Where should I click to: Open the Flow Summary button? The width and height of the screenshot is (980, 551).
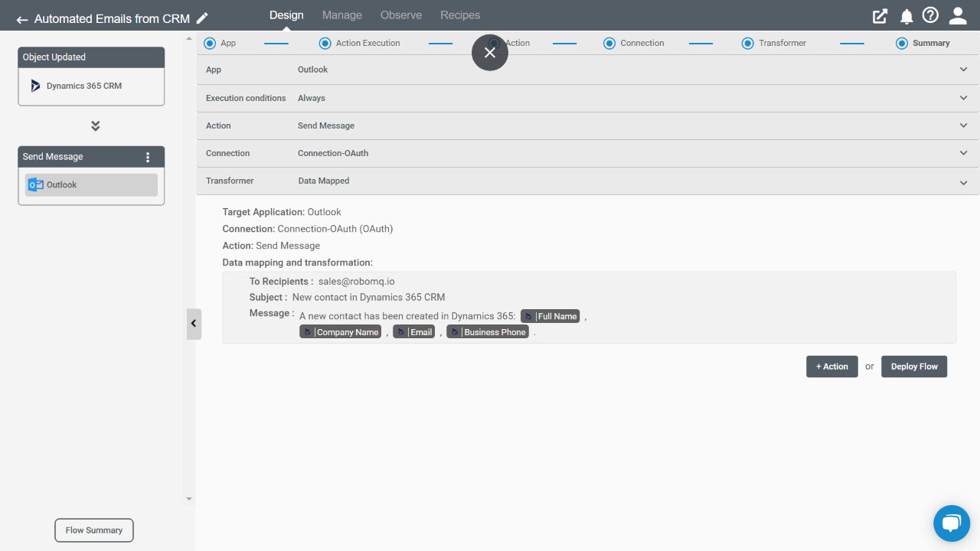coord(94,530)
